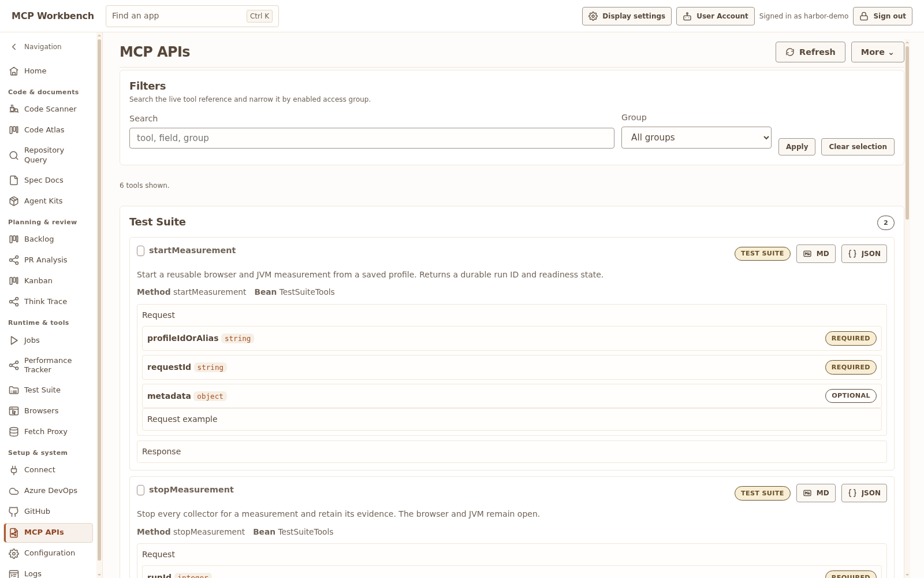This screenshot has width=924, height=578.
Task: Go to Test Suite in sidebar
Action: click(49, 390)
